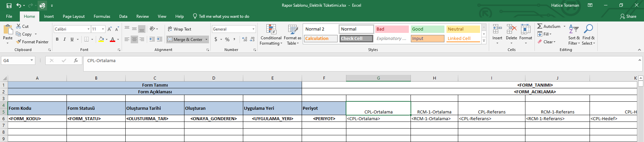The height and width of the screenshot is (142, 644).
Task: Click the yellow Fill Color swatch
Action: click(101, 40)
